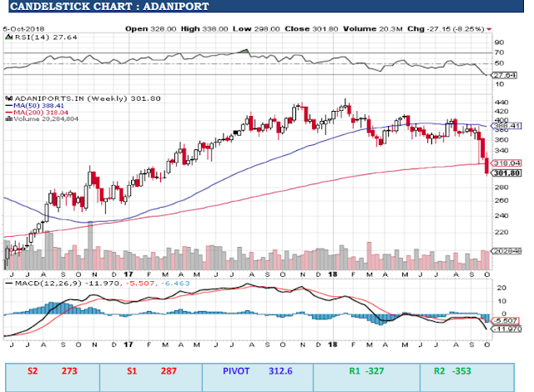Click the red down arrow next to Chg

point(490,29)
